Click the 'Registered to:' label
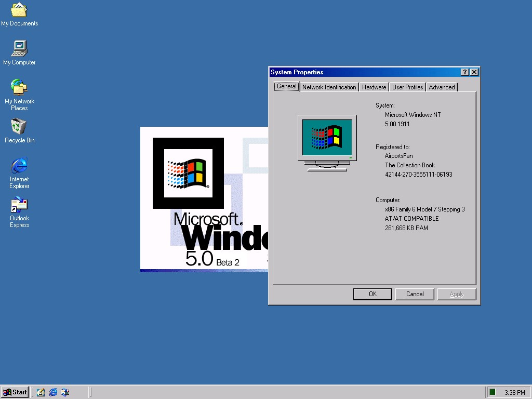 393,147
